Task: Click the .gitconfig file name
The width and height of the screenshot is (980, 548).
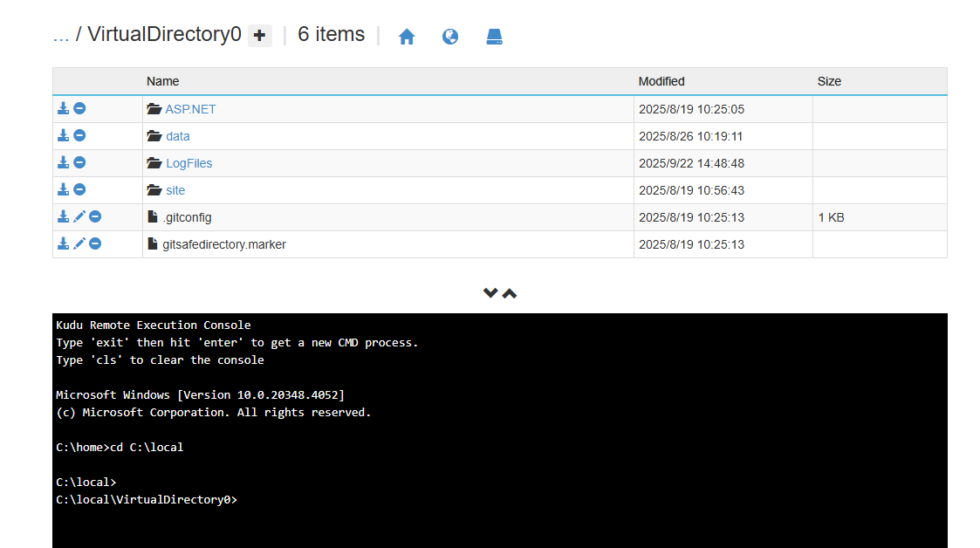Action: tap(188, 217)
